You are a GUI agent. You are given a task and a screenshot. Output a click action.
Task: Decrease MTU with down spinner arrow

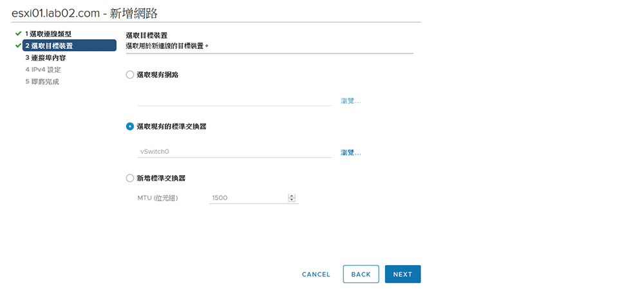click(292, 200)
